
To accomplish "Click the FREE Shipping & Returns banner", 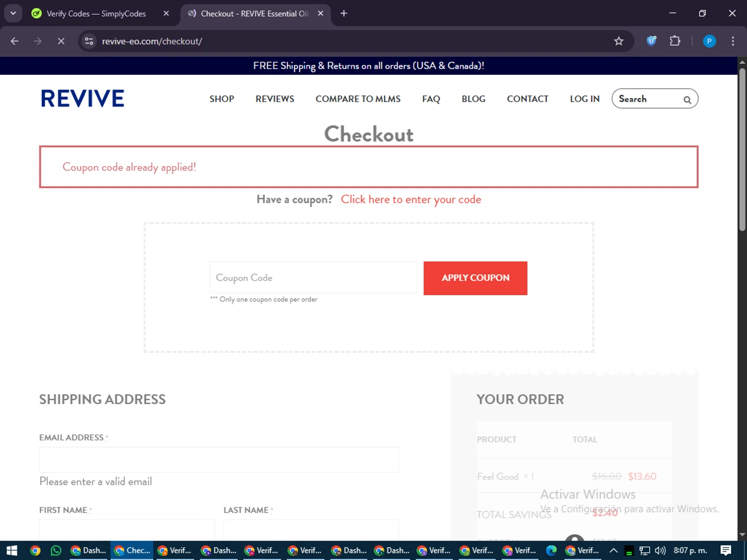I will (369, 66).
